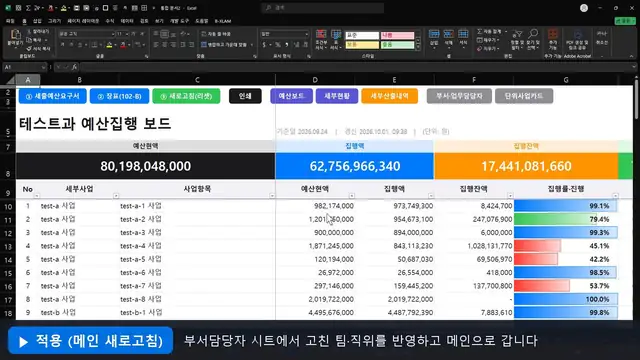The image size is (640, 360).
Task: Toggle Bold formatting
Action: (62, 44)
